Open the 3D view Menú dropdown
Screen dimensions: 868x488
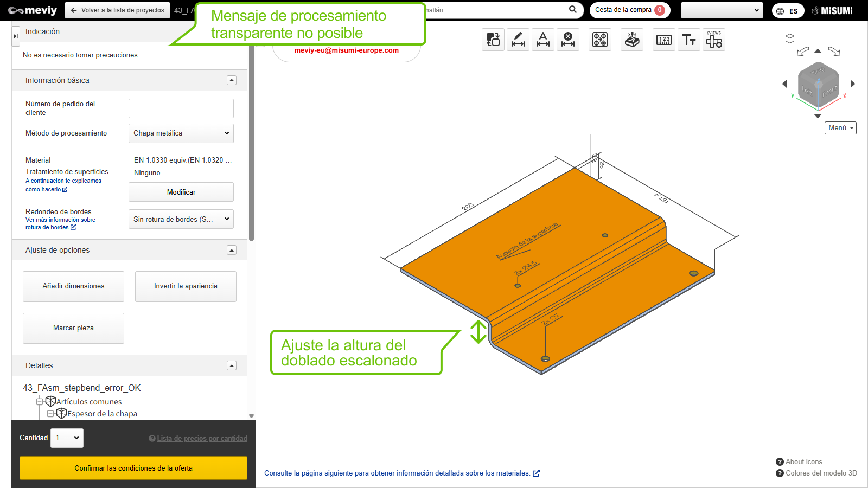point(840,128)
